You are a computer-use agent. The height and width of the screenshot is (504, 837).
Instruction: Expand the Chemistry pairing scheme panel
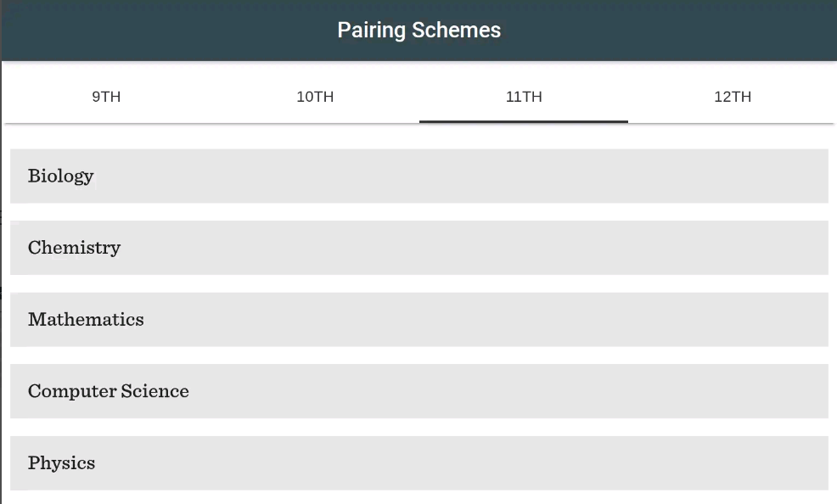point(418,248)
